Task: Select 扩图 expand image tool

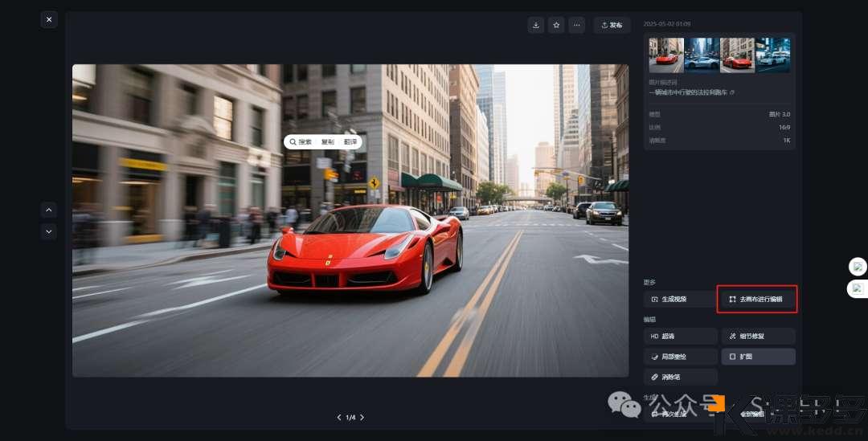Action: (758, 356)
